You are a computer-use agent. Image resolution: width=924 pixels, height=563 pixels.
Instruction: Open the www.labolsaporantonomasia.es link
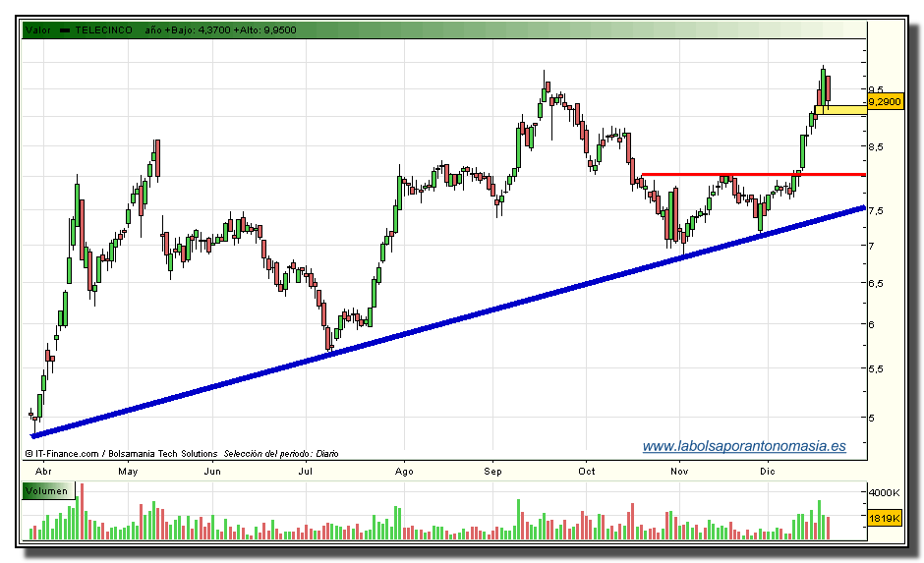(743, 446)
